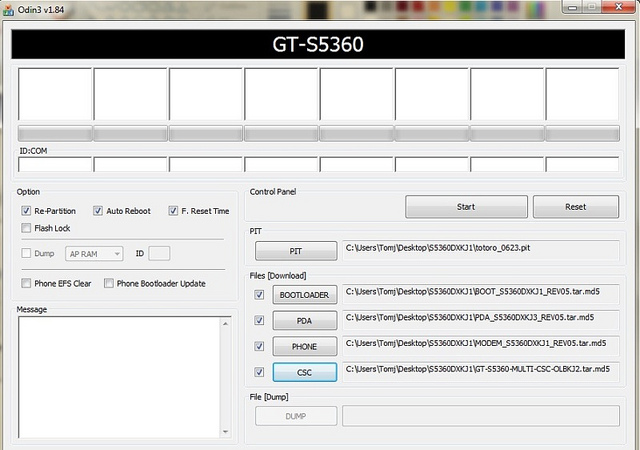Click the PHONE file button

click(304, 346)
